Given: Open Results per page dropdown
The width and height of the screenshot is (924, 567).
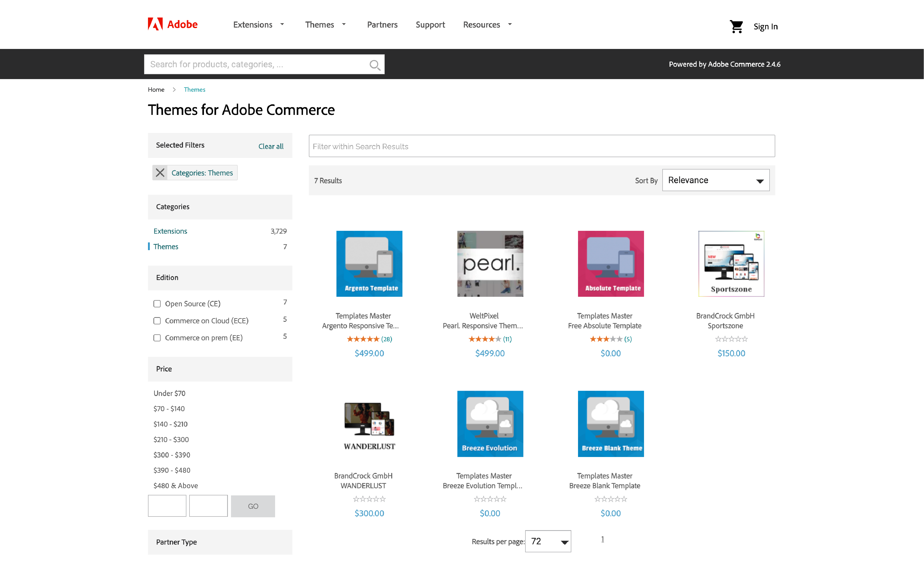Looking at the screenshot, I should pyautogui.click(x=548, y=541).
